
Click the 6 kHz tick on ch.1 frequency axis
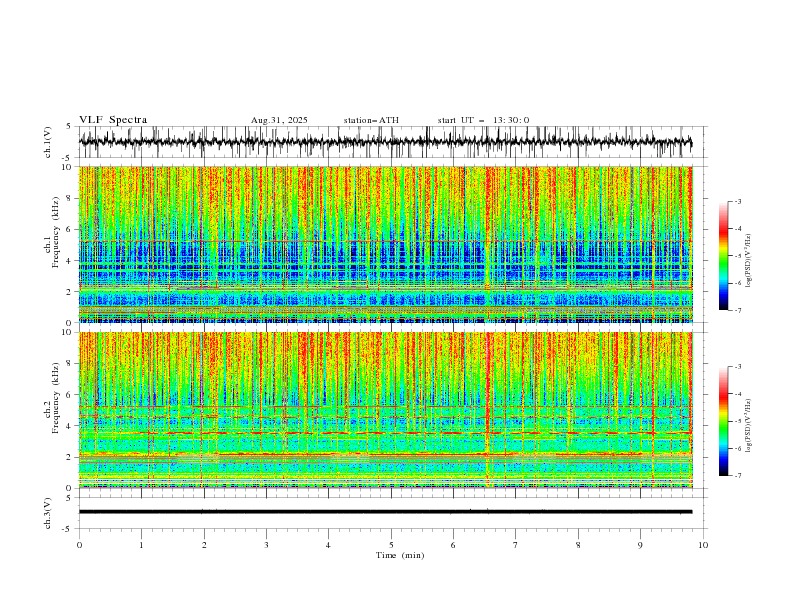pos(70,229)
